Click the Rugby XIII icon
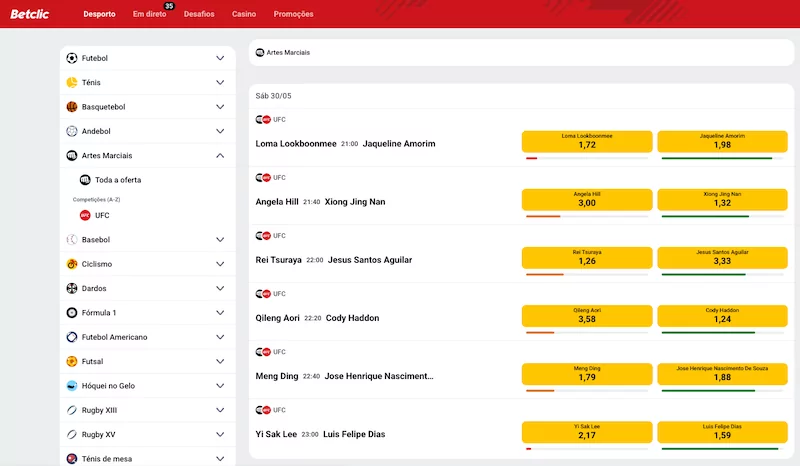The height and width of the screenshot is (466, 800). 72,410
